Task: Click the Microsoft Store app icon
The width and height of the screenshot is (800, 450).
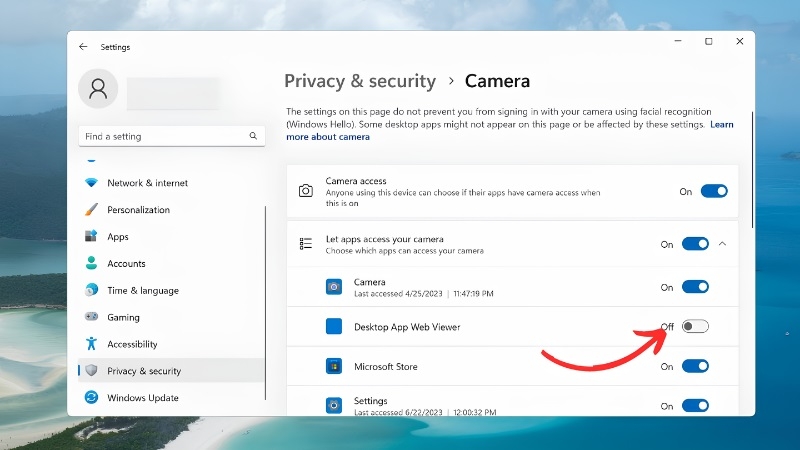Action: pyautogui.click(x=334, y=366)
